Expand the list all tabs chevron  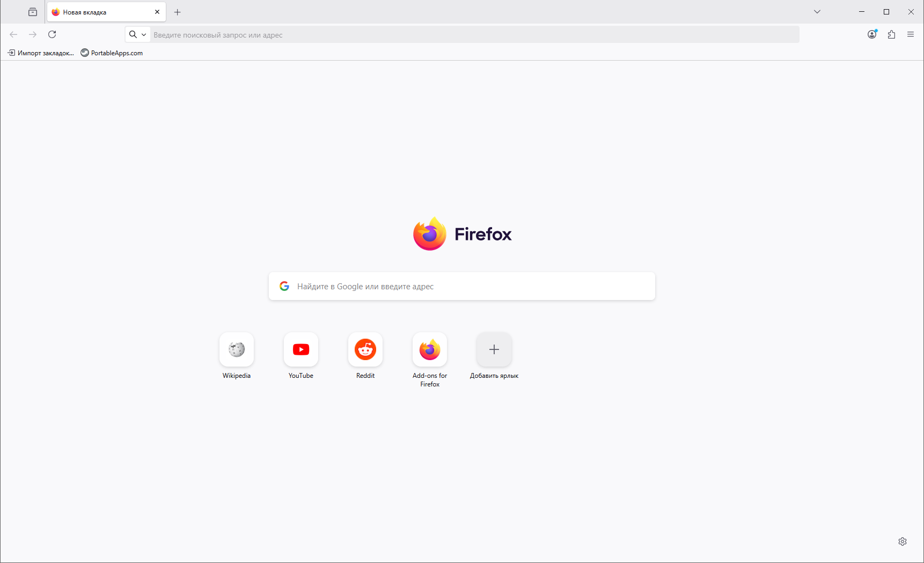pyautogui.click(x=817, y=12)
